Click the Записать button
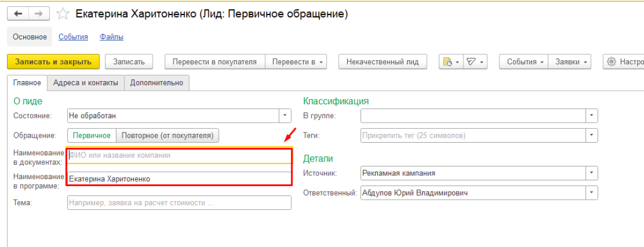 point(129,62)
